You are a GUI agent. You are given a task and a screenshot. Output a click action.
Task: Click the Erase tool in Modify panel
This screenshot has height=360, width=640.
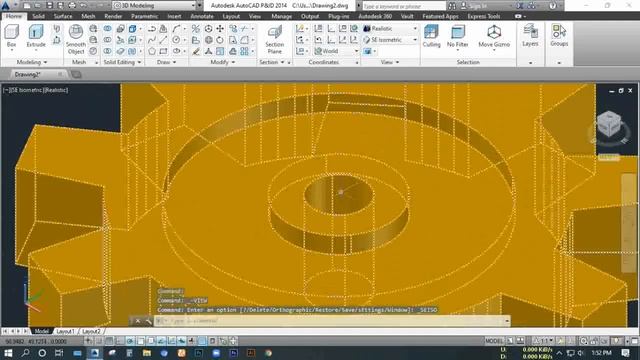196,51
